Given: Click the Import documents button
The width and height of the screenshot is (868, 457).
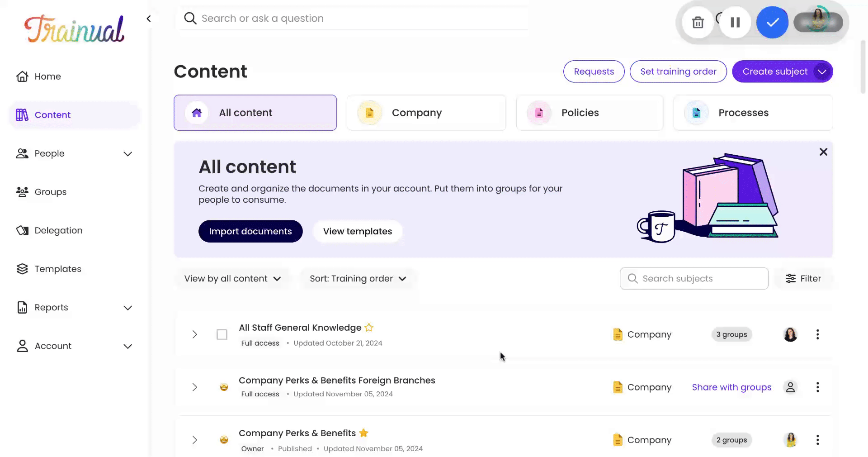Looking at the screenshot, I should point(250,231).
